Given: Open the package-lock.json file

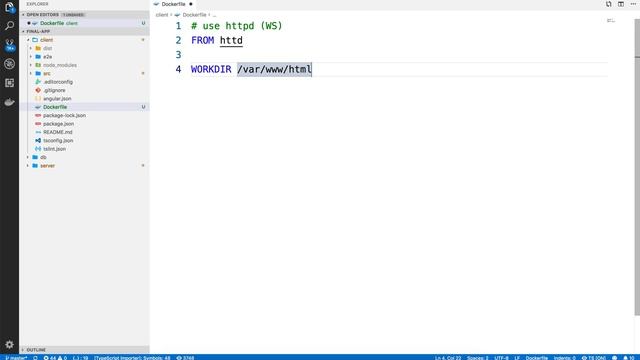Looking at the screenshot, I should [x=84, y=116].
